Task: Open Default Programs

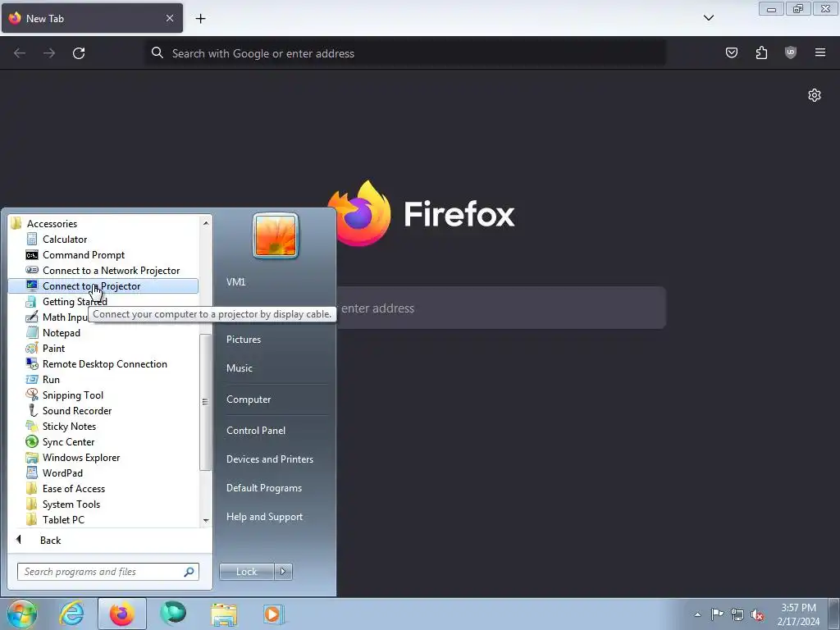Action: point(264,489)
